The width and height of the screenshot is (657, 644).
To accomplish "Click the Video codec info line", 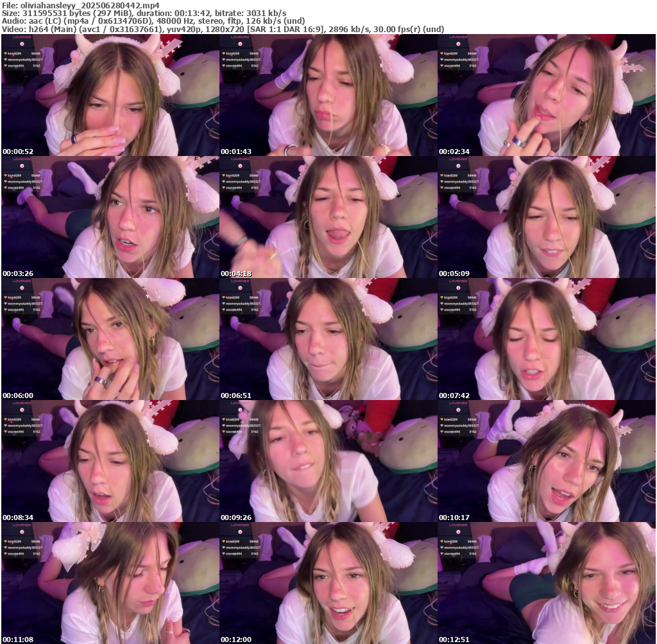I will point(223,30).
